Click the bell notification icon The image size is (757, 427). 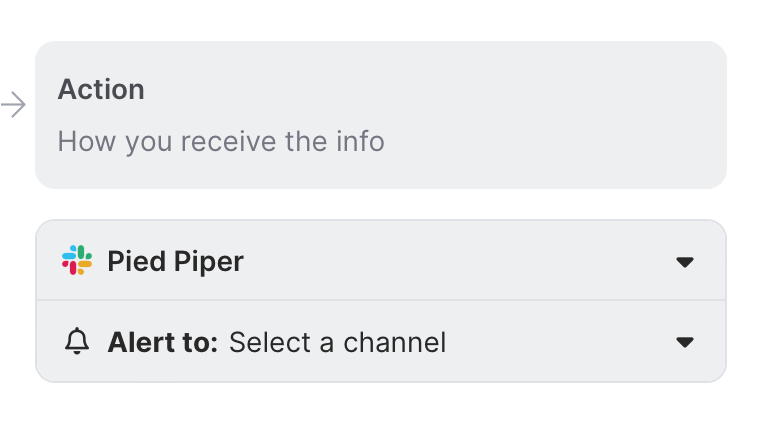(x=76, y=342)
